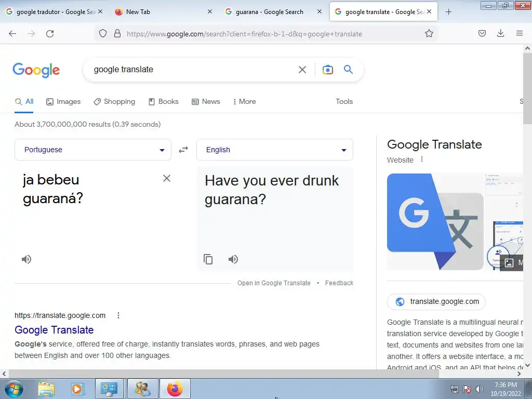
Task: Bookmark this page with the star icon
Action: tap(429, 34)
